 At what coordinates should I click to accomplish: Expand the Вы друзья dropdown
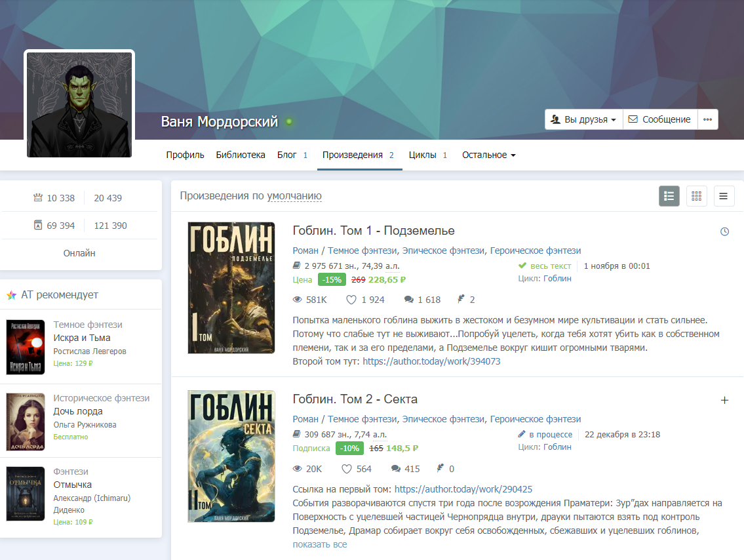(583, 119)
